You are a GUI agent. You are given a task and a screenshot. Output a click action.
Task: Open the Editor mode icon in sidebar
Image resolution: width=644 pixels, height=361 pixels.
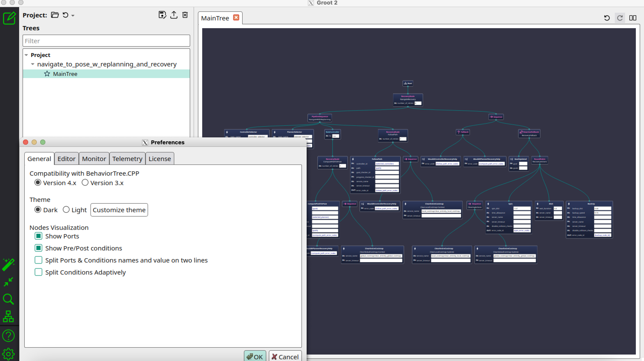tap(9, 18)
